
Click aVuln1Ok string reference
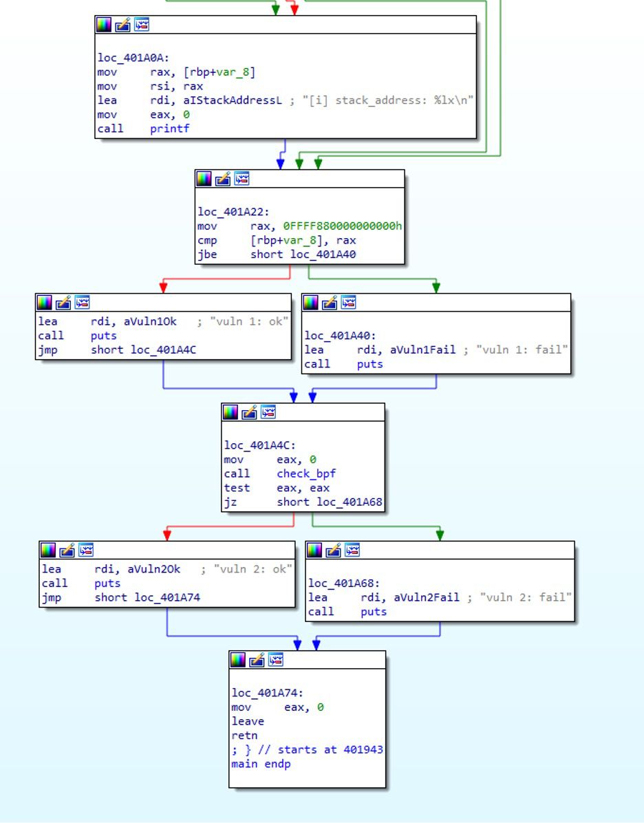(150, 322)
